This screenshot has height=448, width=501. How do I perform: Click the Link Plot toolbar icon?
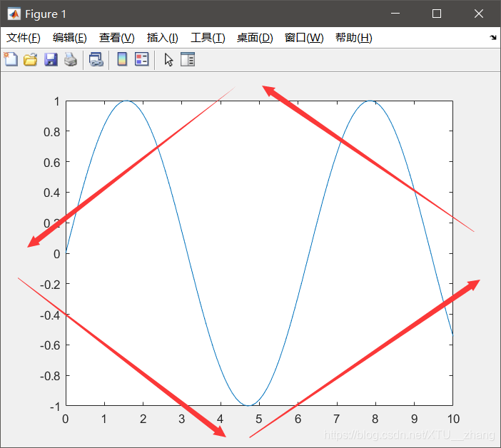pyautogui.click(x=96, y=60)
